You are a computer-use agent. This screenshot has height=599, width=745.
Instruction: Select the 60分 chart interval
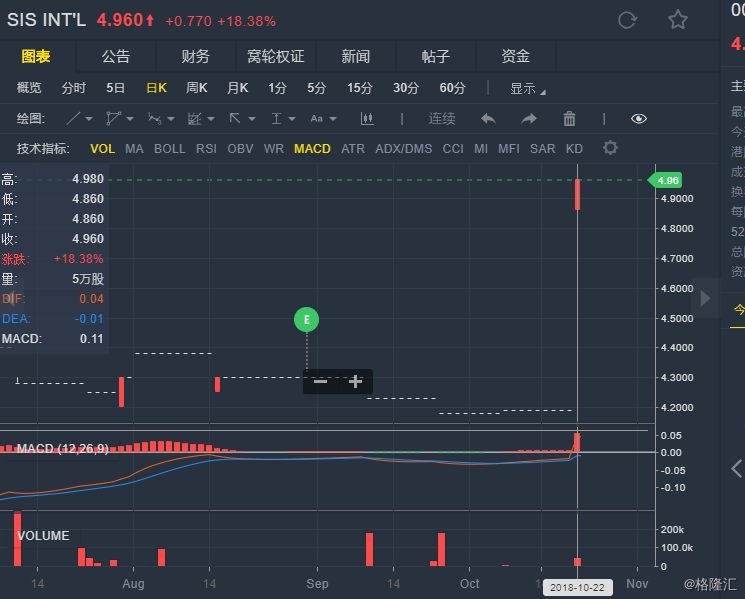tap(452, 88)
